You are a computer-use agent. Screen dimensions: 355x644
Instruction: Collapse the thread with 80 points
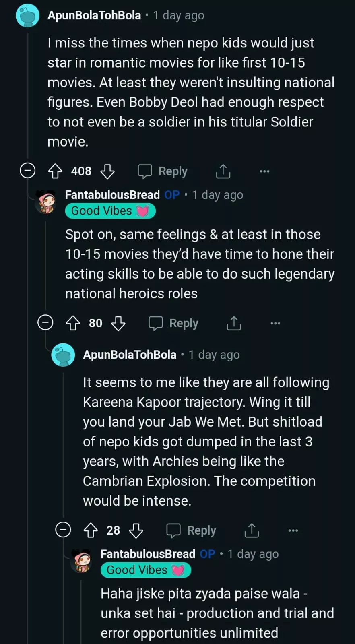[x=45, y=322]
